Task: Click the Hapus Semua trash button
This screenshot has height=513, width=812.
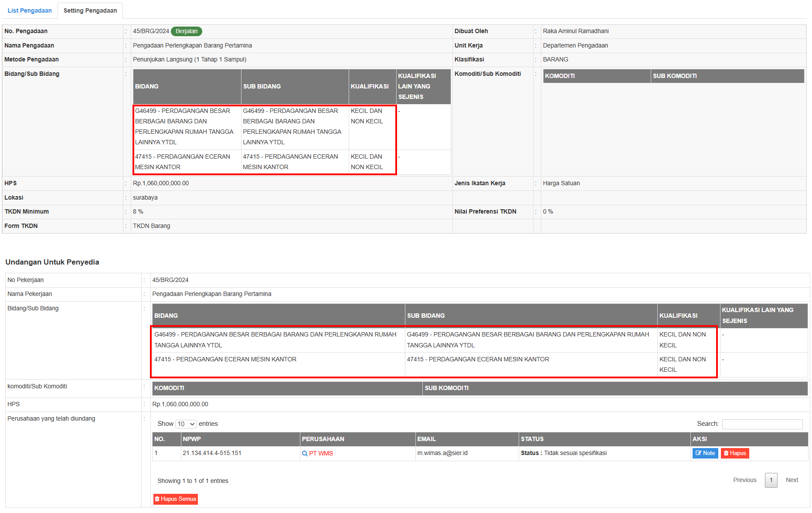Action: (175, 499)
